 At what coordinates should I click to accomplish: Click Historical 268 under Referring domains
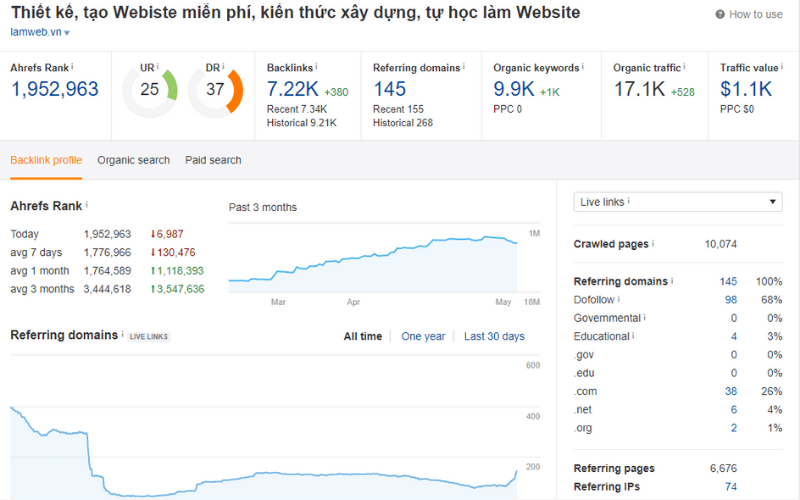point(403,123)
